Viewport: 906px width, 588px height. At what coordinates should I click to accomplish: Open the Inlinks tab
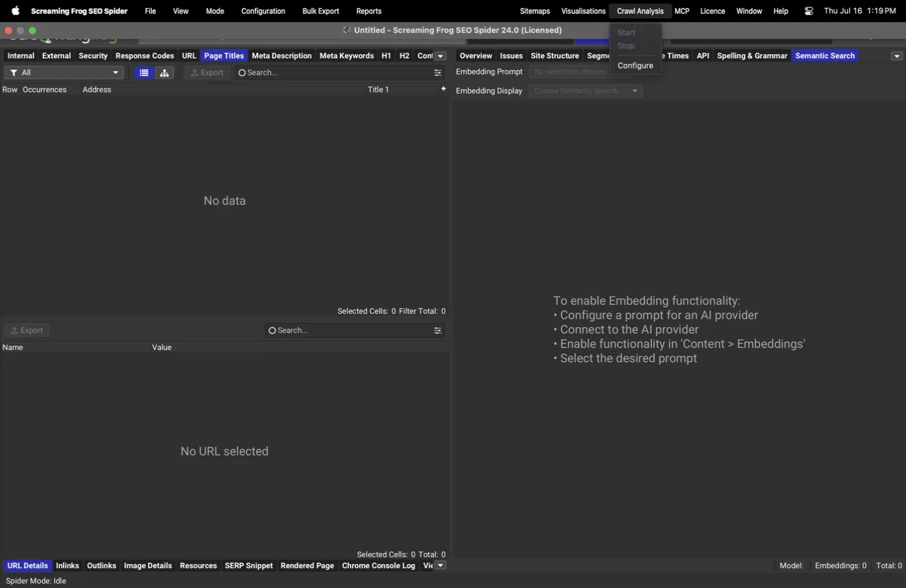pyautogui.click(x=67, y=566)
